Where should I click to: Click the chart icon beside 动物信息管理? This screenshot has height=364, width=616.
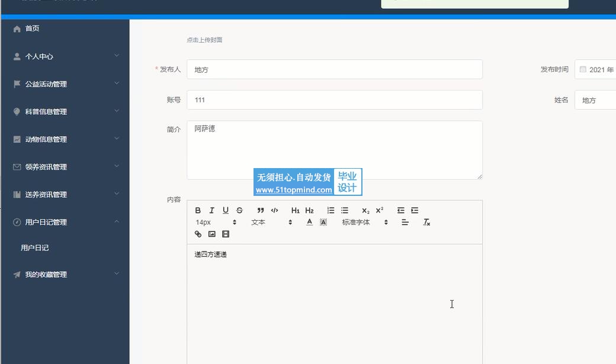(x=17, y=139)
